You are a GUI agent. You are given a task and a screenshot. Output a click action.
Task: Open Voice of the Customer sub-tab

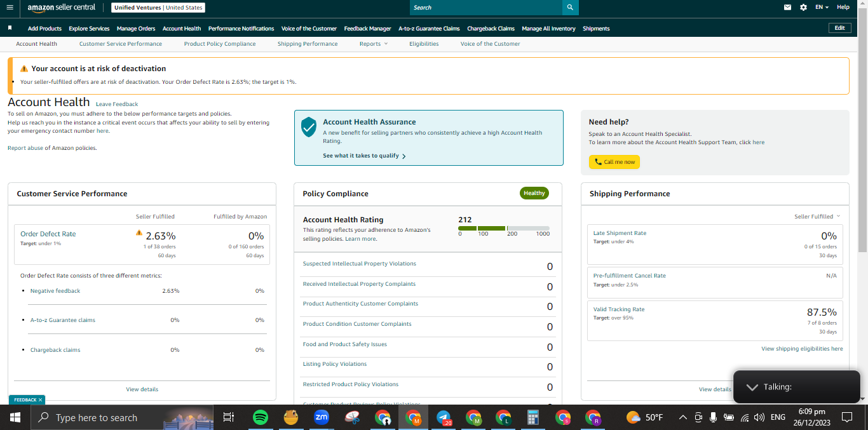pos(491,44)
